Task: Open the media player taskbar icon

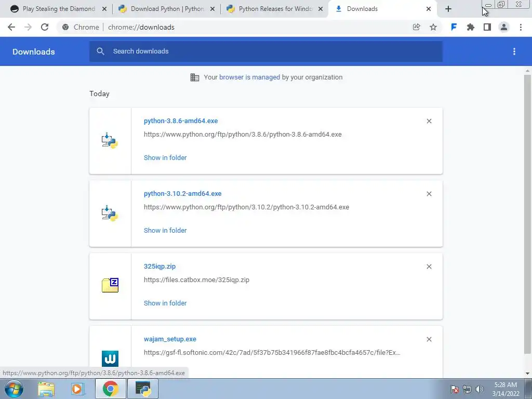Action: click(x=77, y=389)
